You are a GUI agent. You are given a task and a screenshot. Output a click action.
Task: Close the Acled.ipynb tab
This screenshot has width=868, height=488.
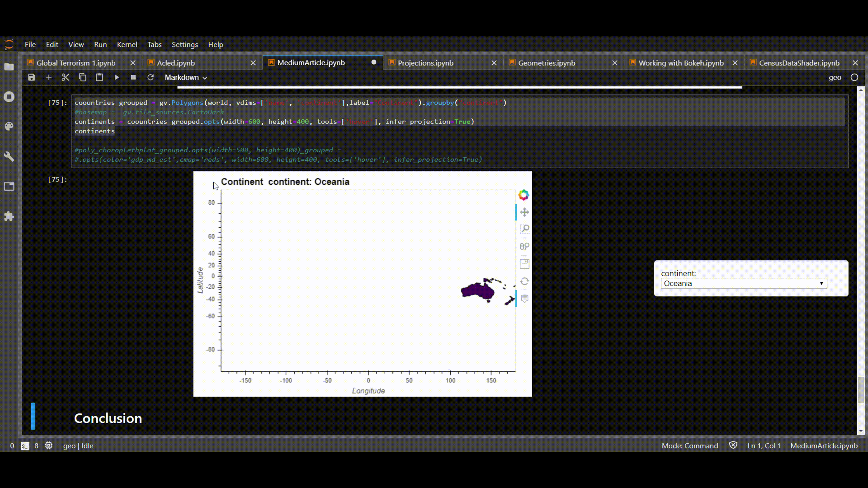tap(253, 63)
